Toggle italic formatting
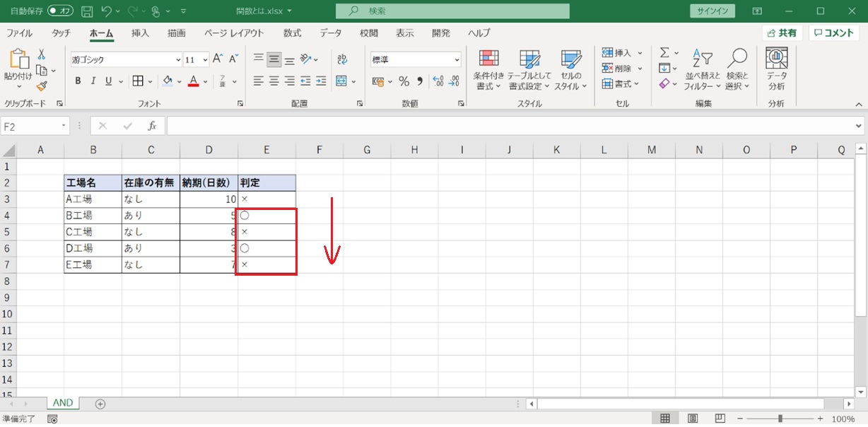This screenshot has width=868, height=427. pos(93,81)
